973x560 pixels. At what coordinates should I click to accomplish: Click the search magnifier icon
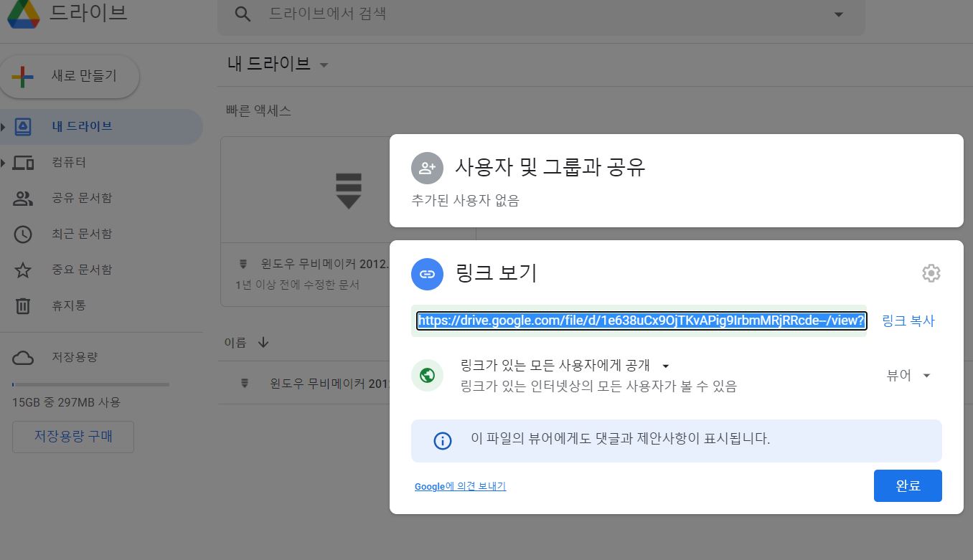click(243, 14)
